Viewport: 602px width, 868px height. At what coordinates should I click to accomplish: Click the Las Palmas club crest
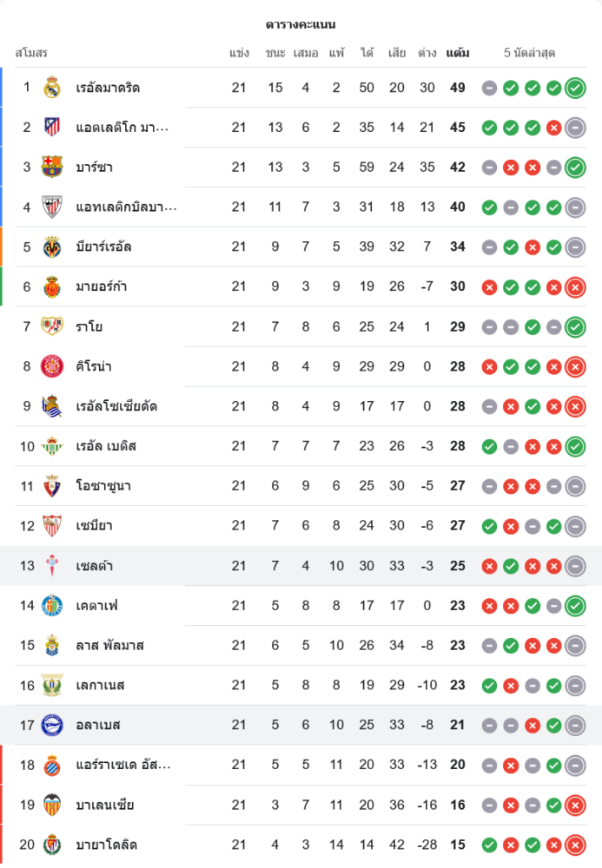tap(52, 645)
